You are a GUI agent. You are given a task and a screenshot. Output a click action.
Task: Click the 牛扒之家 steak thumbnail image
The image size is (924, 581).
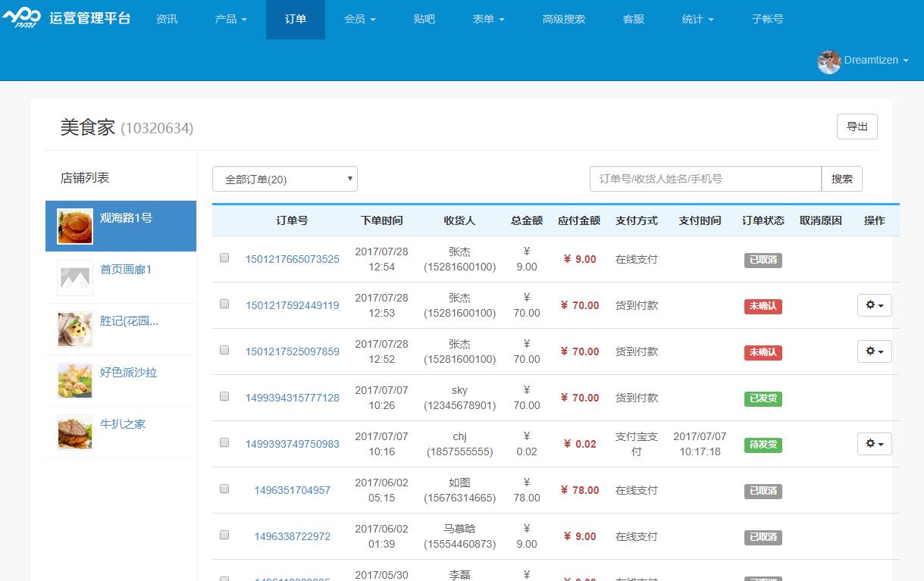point(75,433)
